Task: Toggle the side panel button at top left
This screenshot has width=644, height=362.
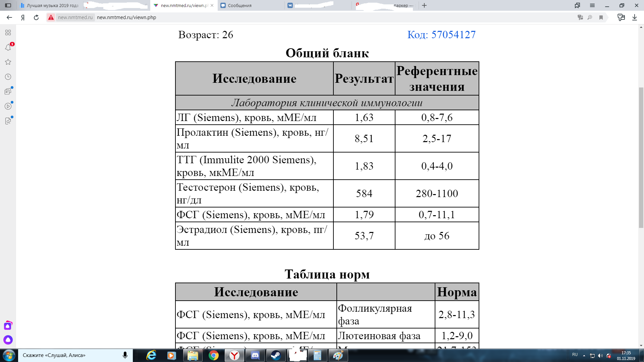Action: pos(8,5)
